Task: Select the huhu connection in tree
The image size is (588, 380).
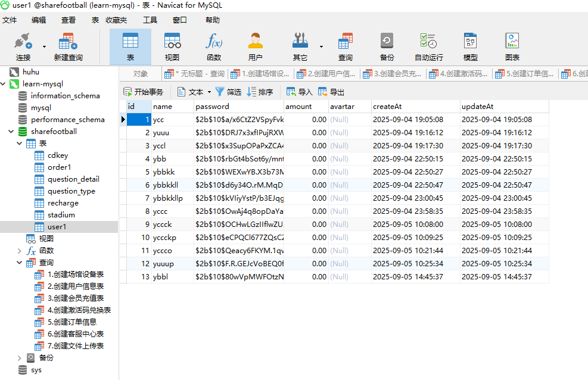Action: 31,72
